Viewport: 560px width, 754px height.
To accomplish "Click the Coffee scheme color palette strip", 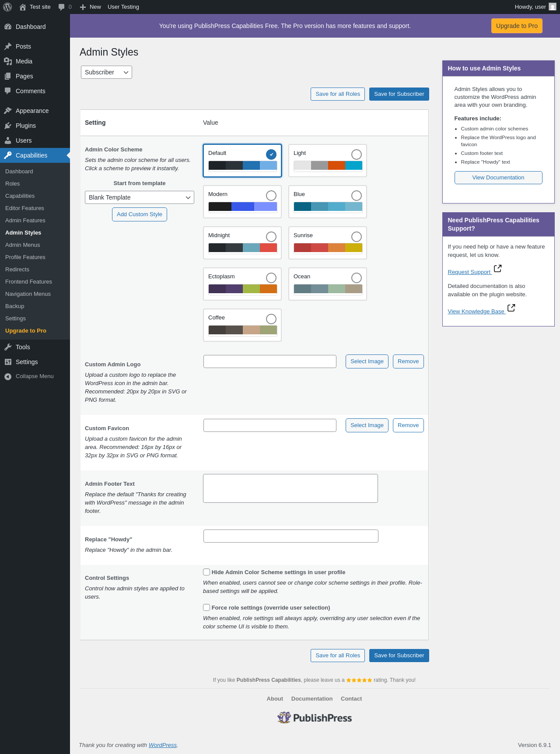I will click(243, 330).
